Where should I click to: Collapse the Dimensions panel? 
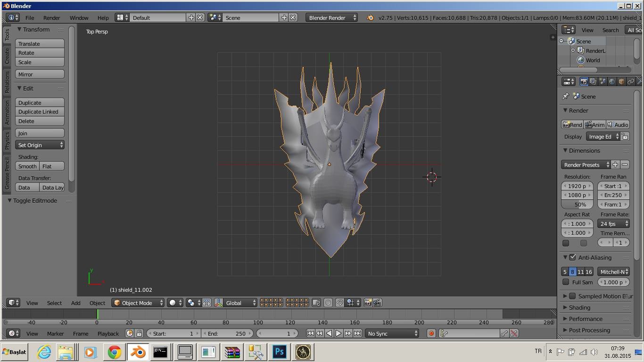tap(566, 150)
